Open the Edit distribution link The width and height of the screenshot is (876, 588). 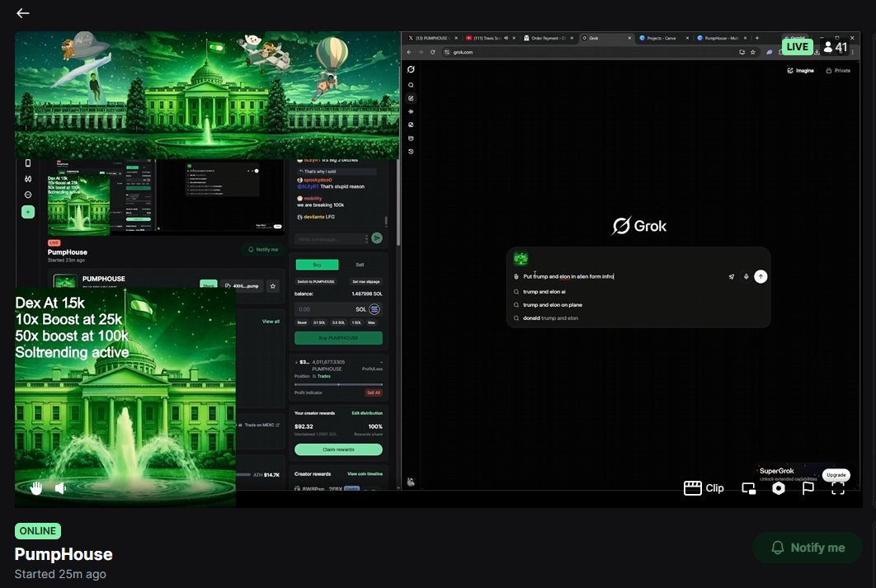point(367,413)
